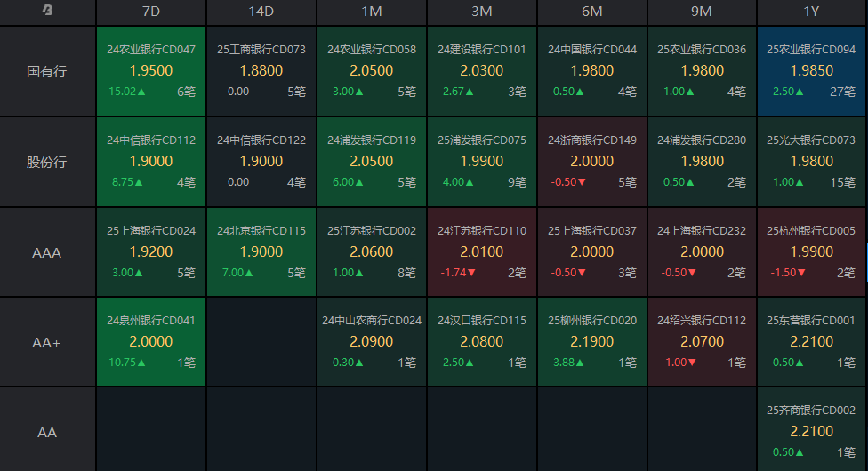Viewport: 868px width, 471px height.
Task: Open the 24中国银行CD044 cell
Action: coord(591,71)
